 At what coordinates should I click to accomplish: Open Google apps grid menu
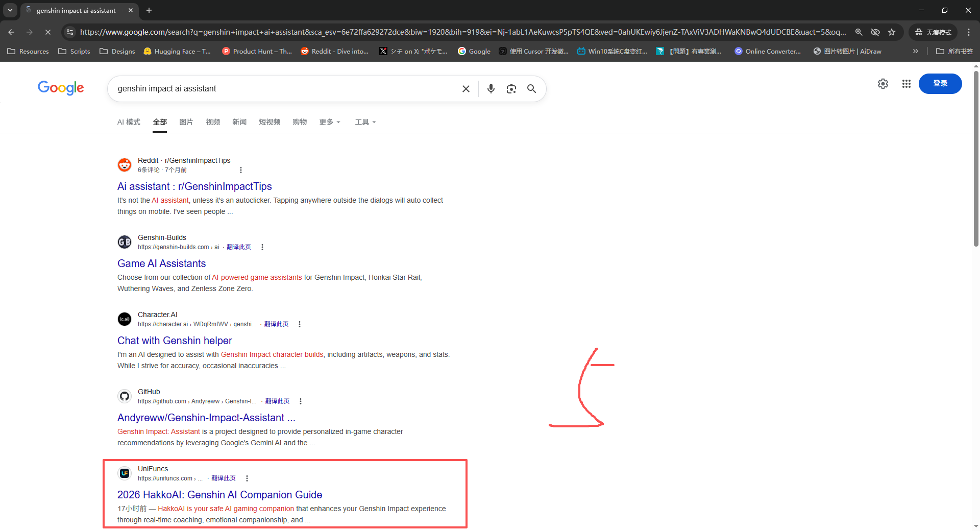tap(906, 84)
